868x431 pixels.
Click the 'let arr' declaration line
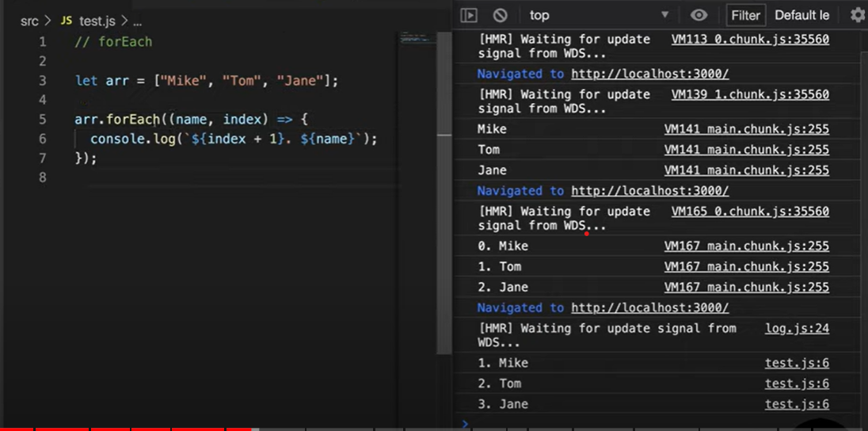[207, 81]
